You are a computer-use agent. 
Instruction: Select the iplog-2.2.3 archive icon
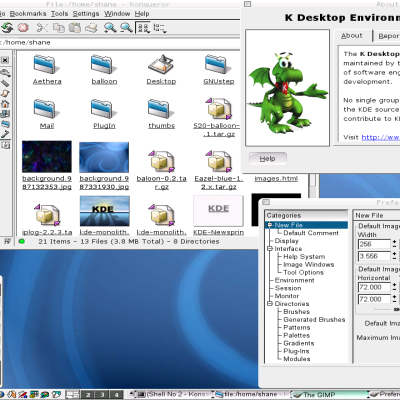click(47, 215)
